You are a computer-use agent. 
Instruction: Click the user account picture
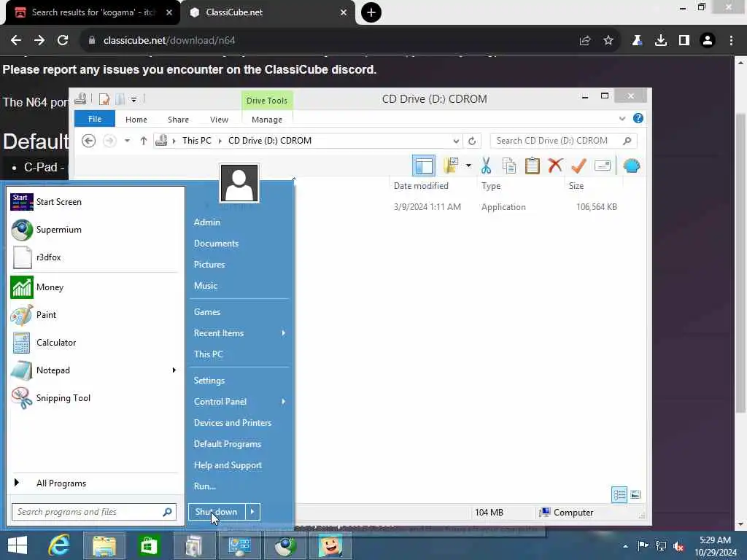pos(239,183)
